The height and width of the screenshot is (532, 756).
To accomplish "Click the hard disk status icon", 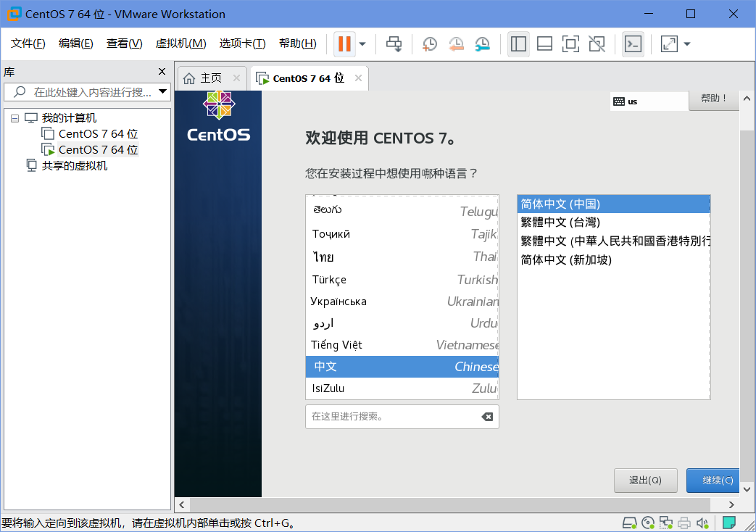I will coord(629,523).
